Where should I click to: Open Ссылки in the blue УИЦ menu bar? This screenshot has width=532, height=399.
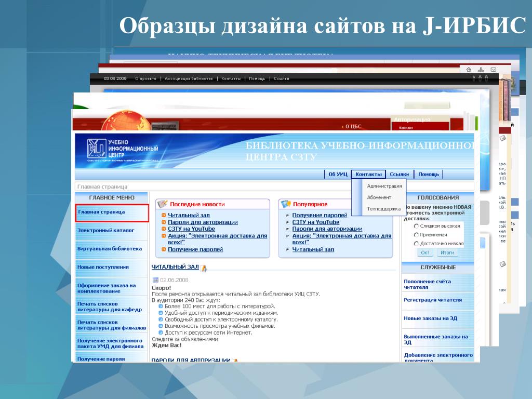coord(400,174)
